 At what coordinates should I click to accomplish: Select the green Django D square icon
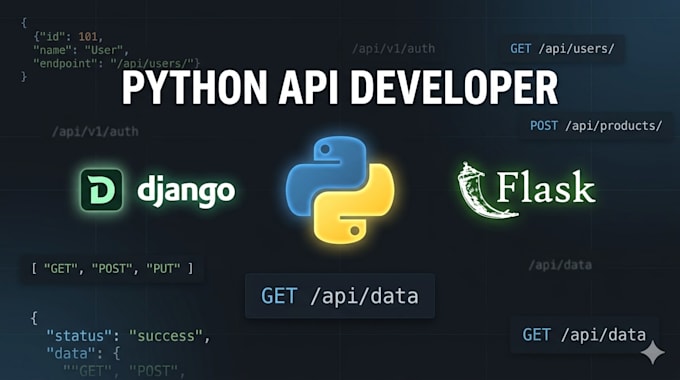pos(101,190)
